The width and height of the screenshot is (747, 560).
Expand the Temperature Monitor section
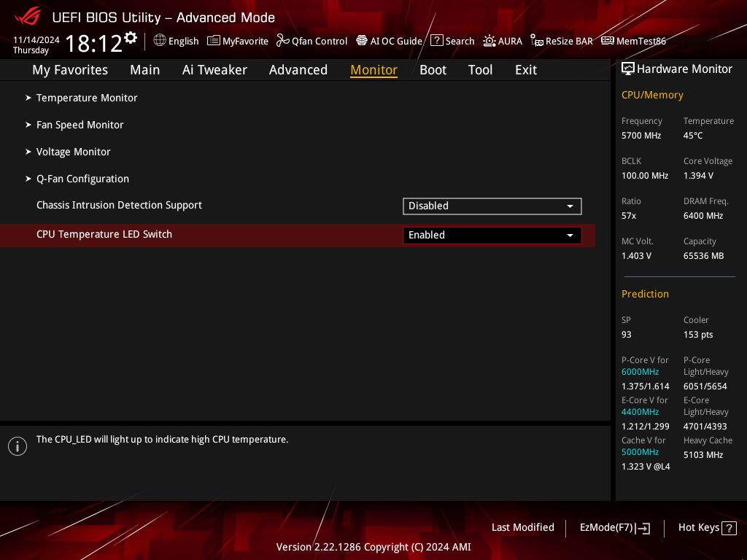point(86,98)
